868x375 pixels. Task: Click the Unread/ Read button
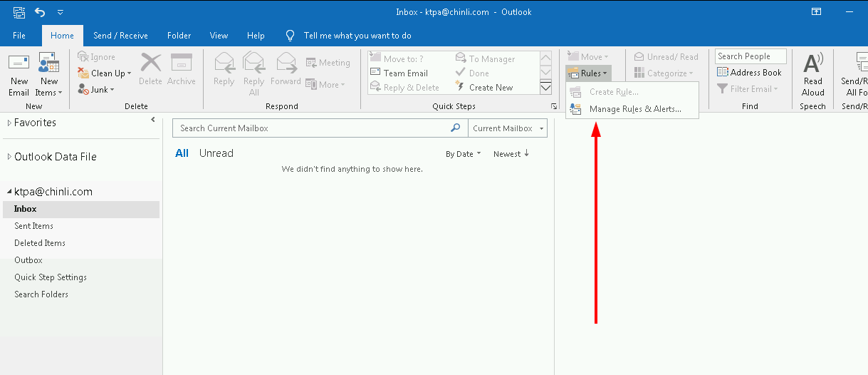666,57
